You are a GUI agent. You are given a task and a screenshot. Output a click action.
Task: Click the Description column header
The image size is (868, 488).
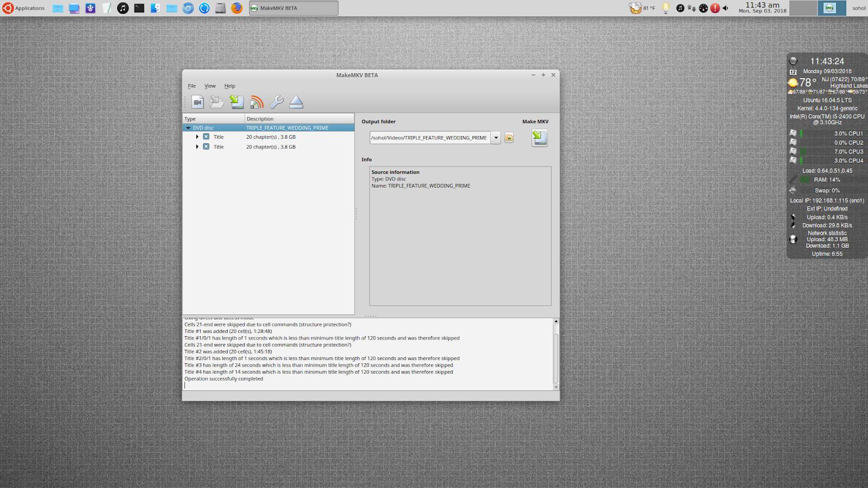coord(299,119)
